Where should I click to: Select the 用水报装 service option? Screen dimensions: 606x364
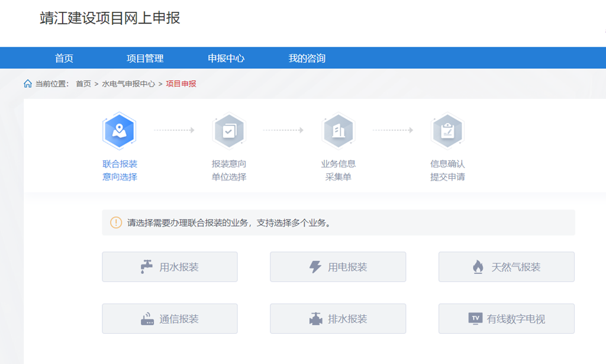170,267
